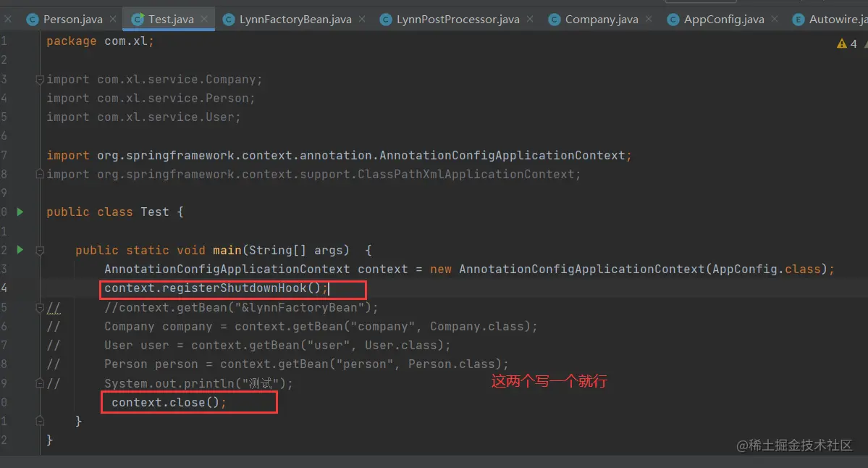Viewport: 868px width, 468px height.
Task: Click the class name Test in declaration
Action: click(154, 212)
